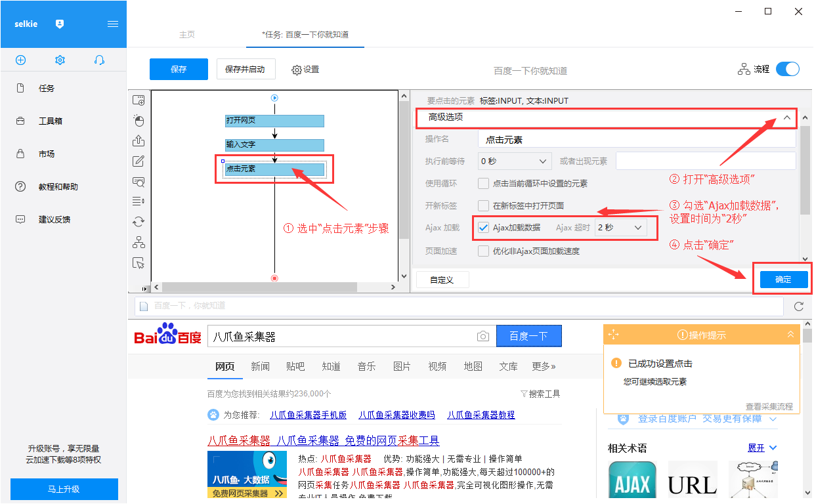814x504 pixels.
Task: Select the branch condition tool icon
Action: coord(139,242)
